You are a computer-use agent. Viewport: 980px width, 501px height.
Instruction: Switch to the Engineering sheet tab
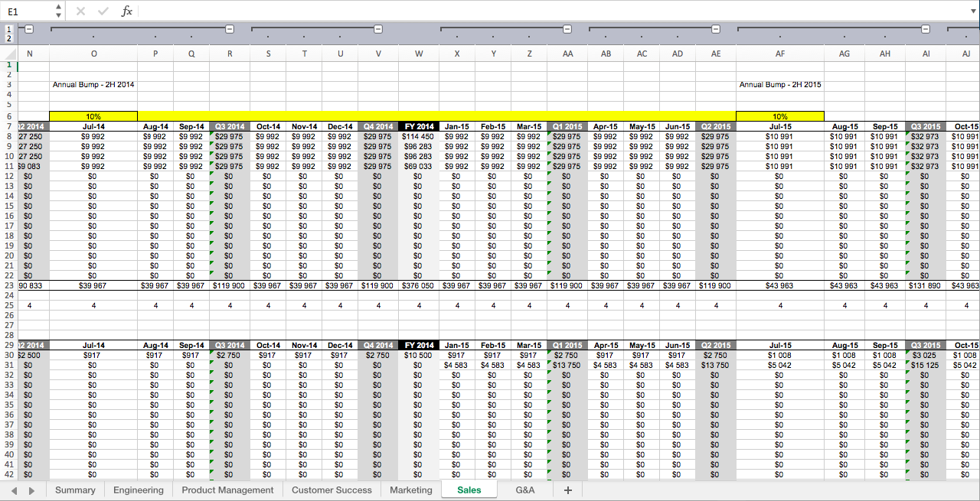[x=139, y=490]
